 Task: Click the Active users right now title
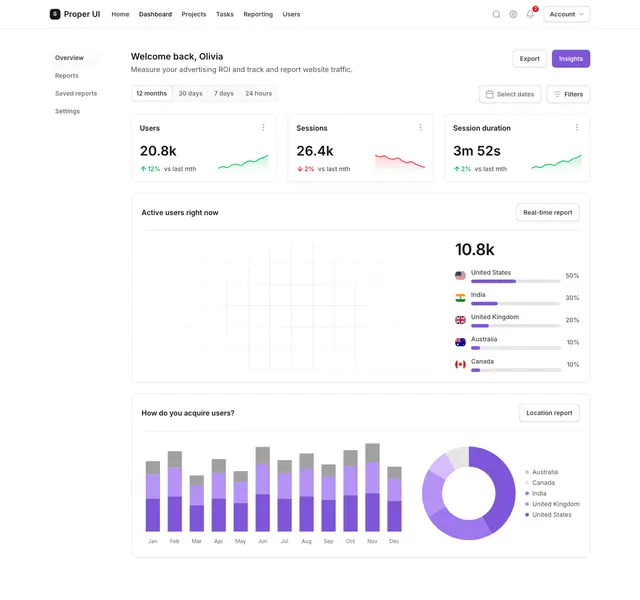coord(180,213)
